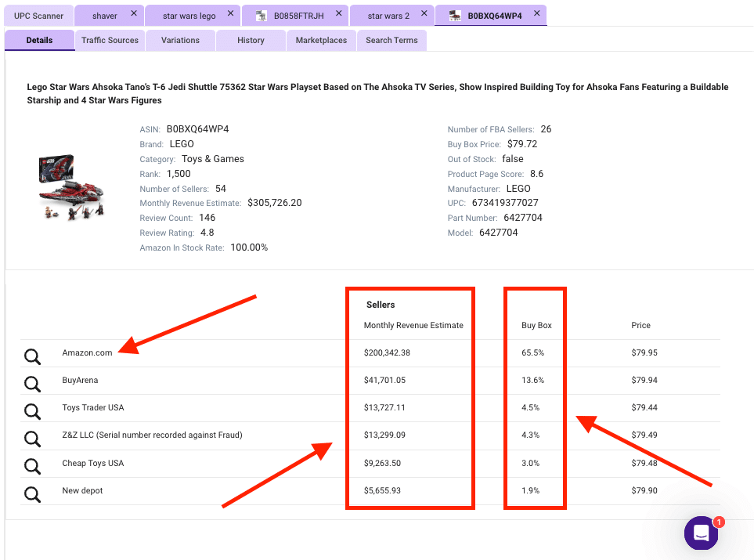Image resolution: width=754 pixels, height=560 pixels.
Task: Click the magnifier icon beside Cheap Toys USA
Action: pyautogui.click(x=32, y=466)
